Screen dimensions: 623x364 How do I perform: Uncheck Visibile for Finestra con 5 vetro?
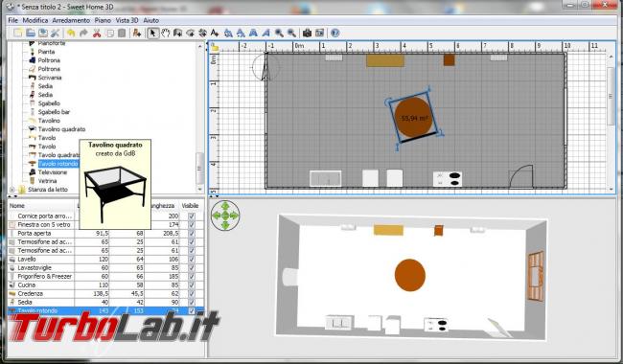point(192,225)
